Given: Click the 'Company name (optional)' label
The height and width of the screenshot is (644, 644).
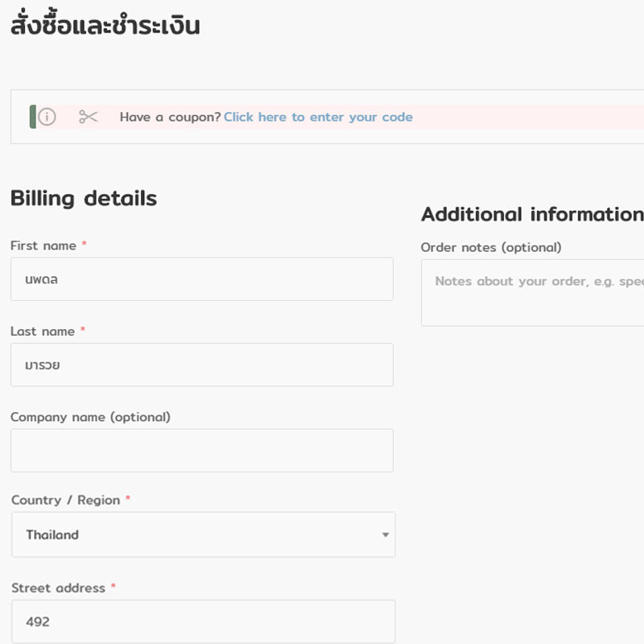Looking at the screenshot, I should click(x=90, y=417).
